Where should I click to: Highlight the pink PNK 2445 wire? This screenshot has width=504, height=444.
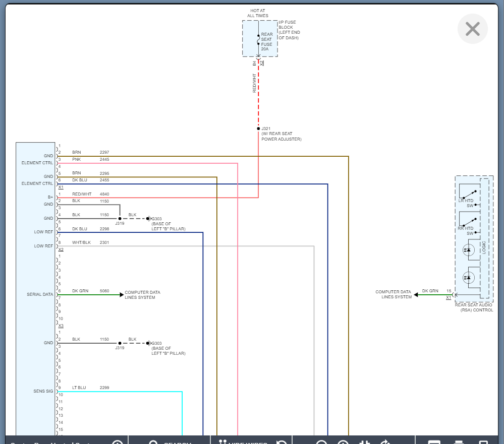(x=151, y=163)
